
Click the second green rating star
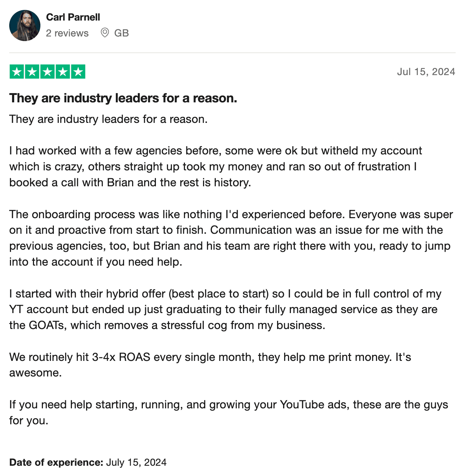[x=32, y=72]
